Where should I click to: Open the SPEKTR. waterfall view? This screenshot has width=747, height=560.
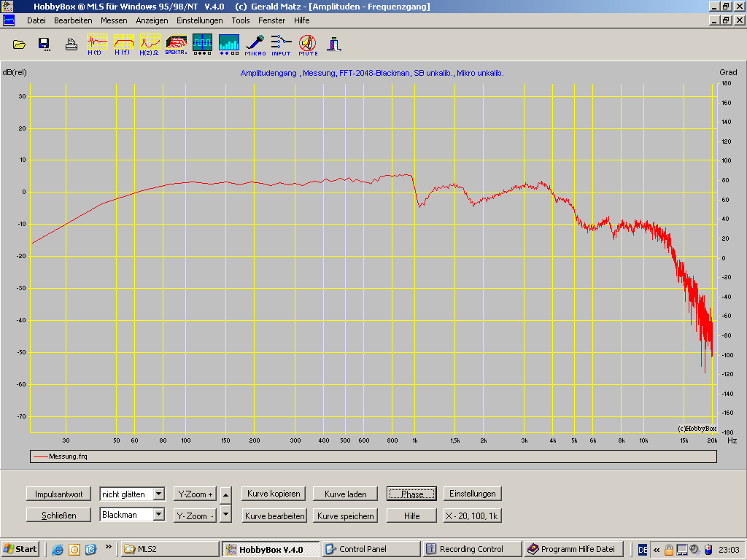(176, 44)
